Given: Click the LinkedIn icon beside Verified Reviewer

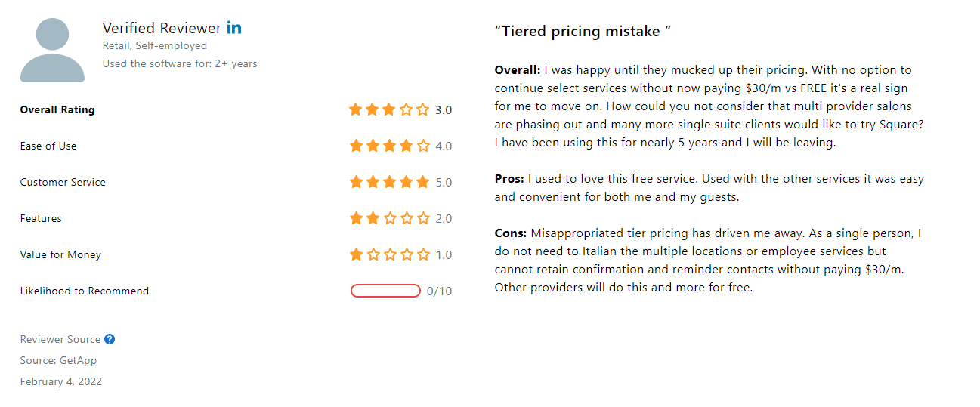Looking at the screenshot, I should tap(234, 28).
